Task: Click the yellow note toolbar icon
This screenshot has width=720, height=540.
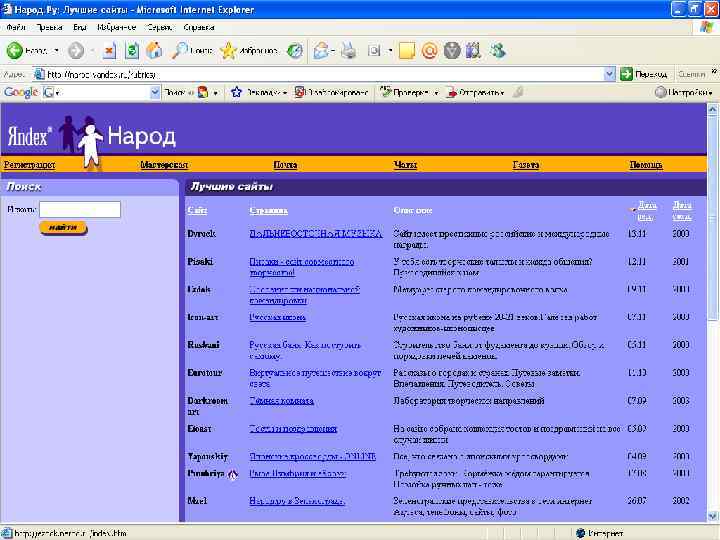Action: point(407,51)
